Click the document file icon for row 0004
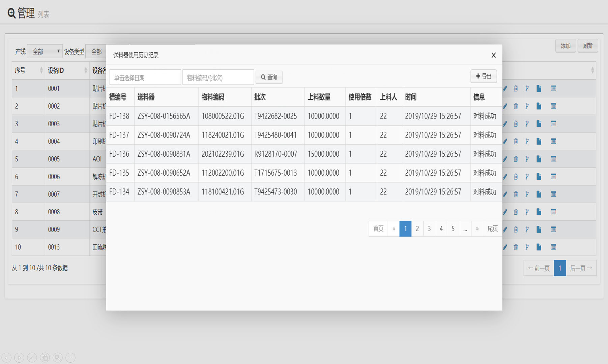 [539, 141]
